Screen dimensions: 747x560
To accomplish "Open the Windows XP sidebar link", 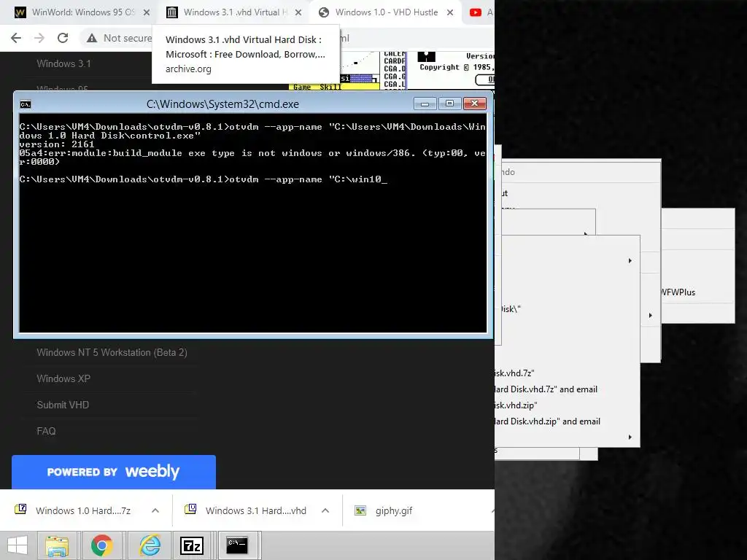I will (63, 378).
